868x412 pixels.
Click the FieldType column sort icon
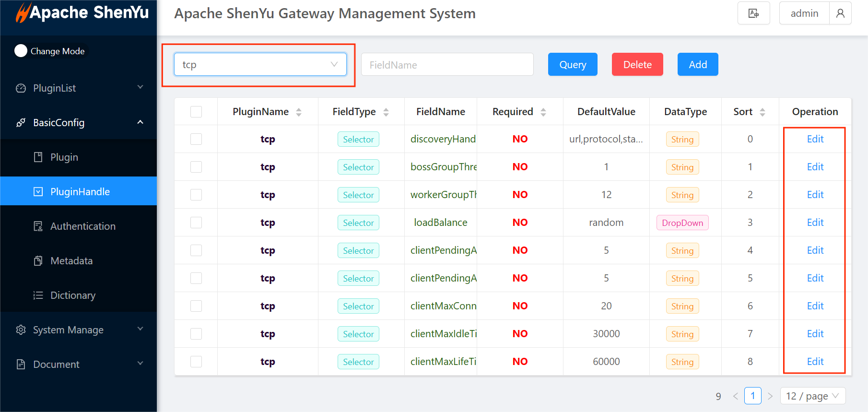coord(386,112)
